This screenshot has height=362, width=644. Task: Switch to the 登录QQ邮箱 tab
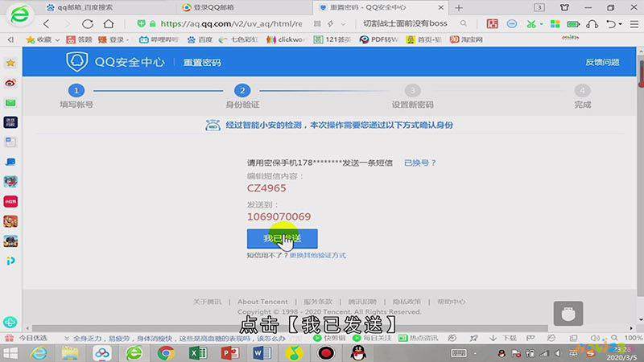coord(208,7)
